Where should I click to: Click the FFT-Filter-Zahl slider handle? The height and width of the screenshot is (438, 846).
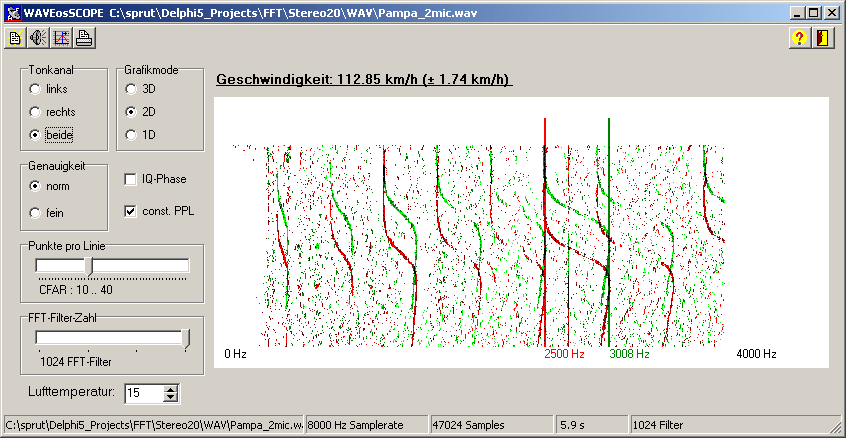coord(186,339)
